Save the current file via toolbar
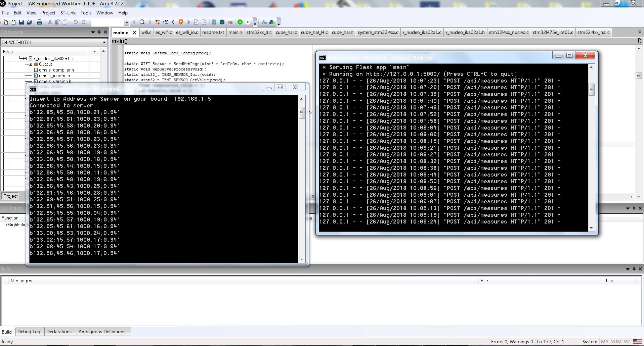Viewport: 644px width, 346px height. pos(22,22)
